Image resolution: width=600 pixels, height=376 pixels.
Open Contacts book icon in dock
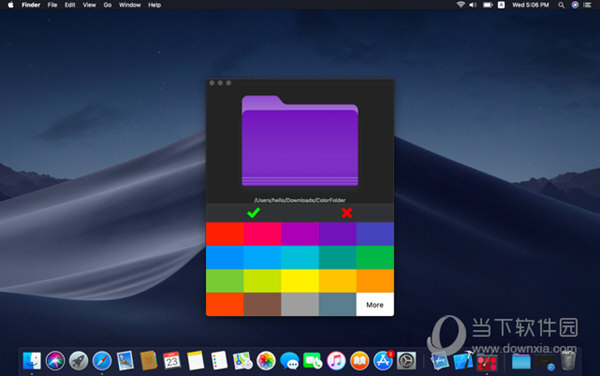click(x=148, y=361)
